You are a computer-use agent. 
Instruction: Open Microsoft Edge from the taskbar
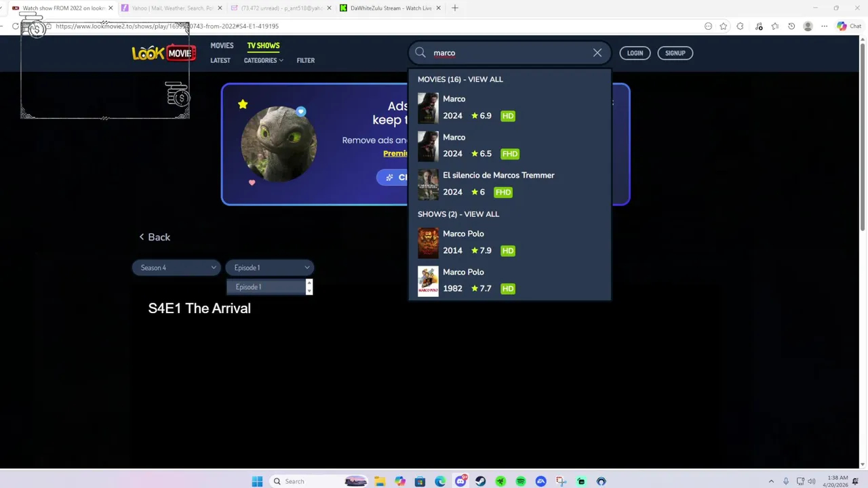pyautogui.click(x=440, y=481)
